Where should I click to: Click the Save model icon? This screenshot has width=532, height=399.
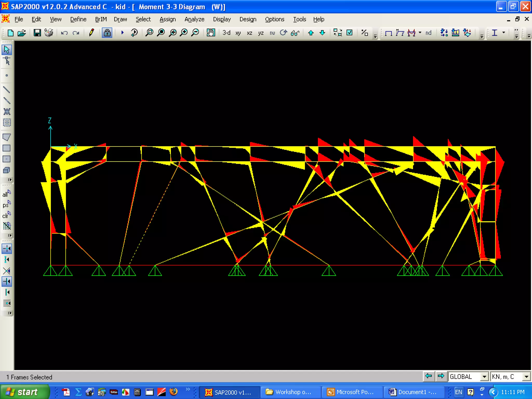point(37,33)
